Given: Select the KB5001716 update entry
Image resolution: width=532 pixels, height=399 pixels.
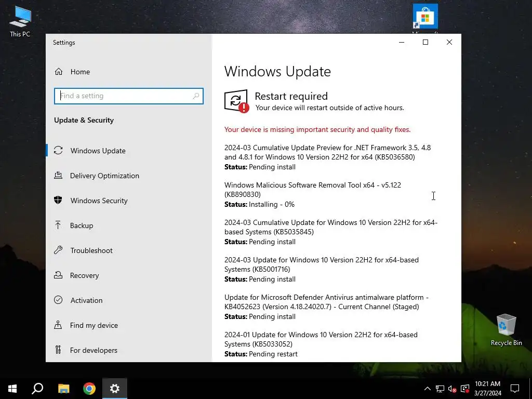Looking at the screenshot, I should pos(321,270).
